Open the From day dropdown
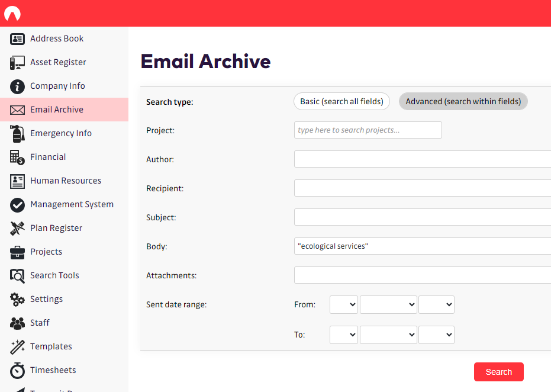 point(343,304)
